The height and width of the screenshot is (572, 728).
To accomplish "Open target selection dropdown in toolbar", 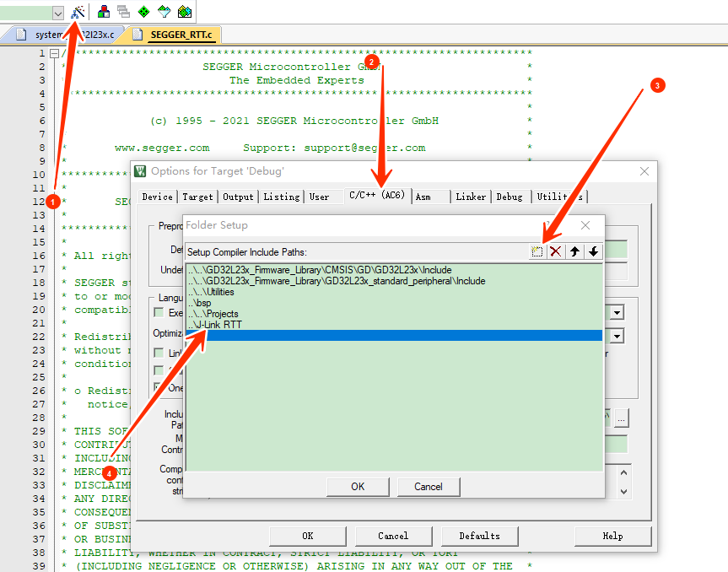I will [57, 13].
